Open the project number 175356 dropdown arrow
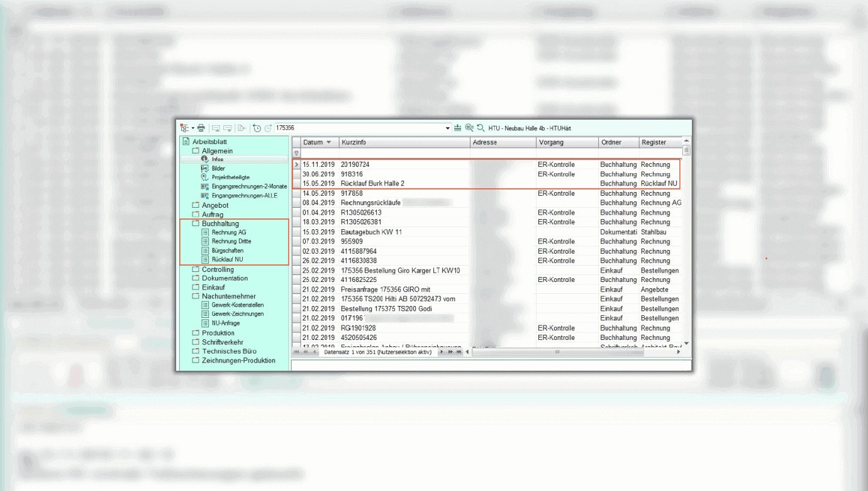Viewport: 868px width, 491px height. 448,128
